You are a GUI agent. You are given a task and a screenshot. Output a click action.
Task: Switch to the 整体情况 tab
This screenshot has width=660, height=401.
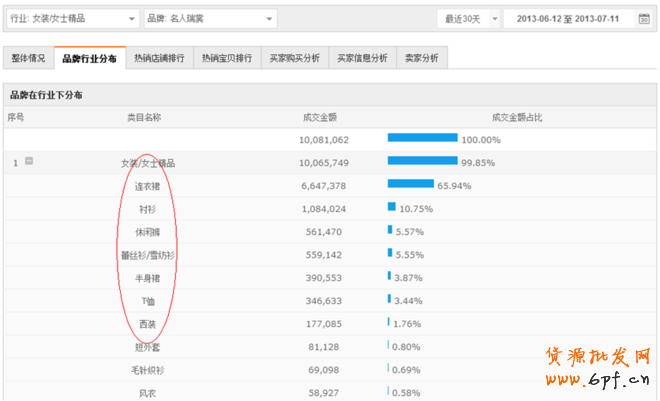click(29, 59)
